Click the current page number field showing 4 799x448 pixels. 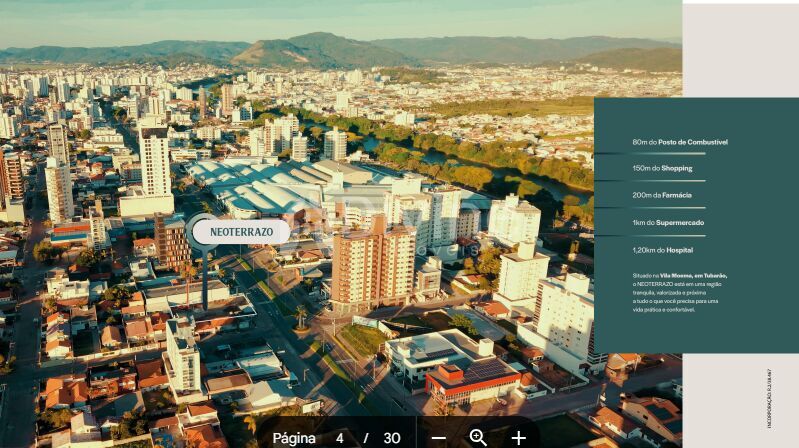[x=340, y=438]
